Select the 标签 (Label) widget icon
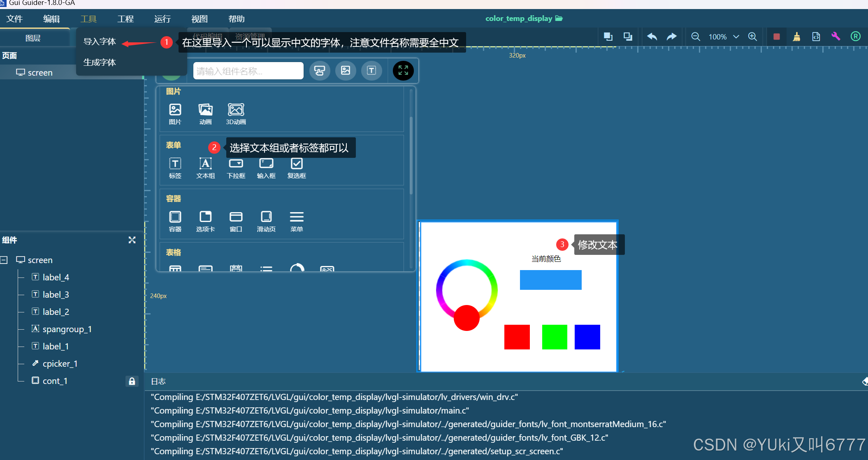The width and height of the screenshot is (868, 460). tap(175, 164)
